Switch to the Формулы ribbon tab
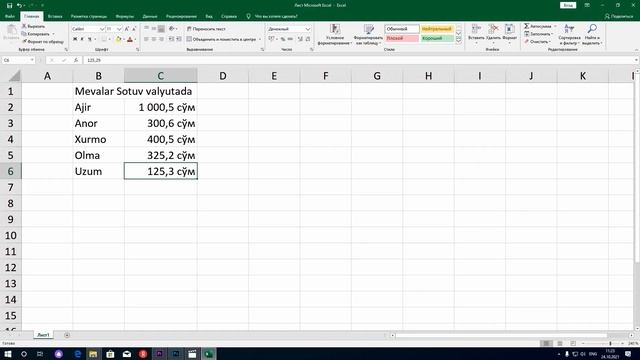The height and width of the screenshot is (360, 640). [x=124, y=16]
